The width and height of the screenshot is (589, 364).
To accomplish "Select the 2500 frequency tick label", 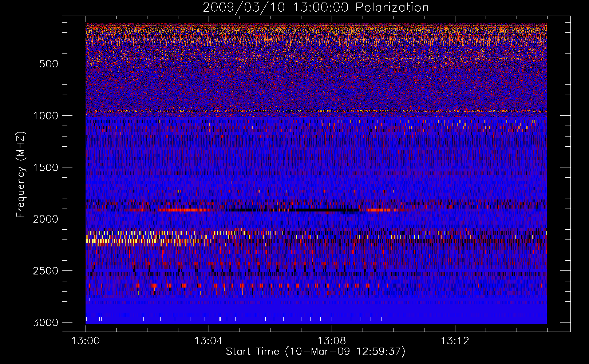I will tap(46, 271).
